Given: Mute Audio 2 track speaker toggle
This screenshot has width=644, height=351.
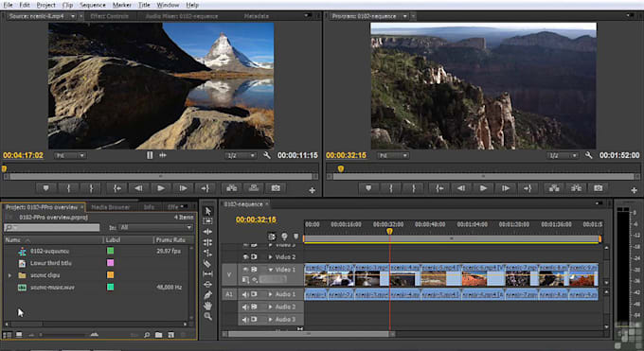Looking at the screenshot, I should [245, 307].
